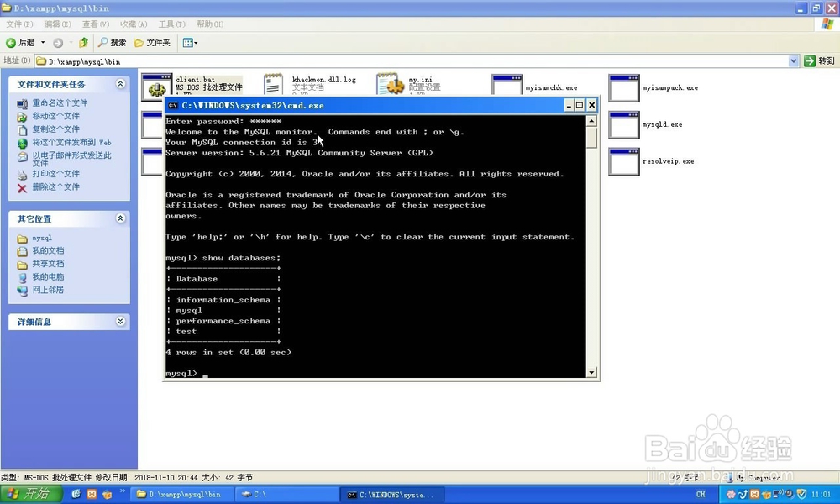840x504 pixels.
Task: Switch to C:\WINDOWS\syste... taskbar button
Action: pyautogui.click(x=391, y=495)
